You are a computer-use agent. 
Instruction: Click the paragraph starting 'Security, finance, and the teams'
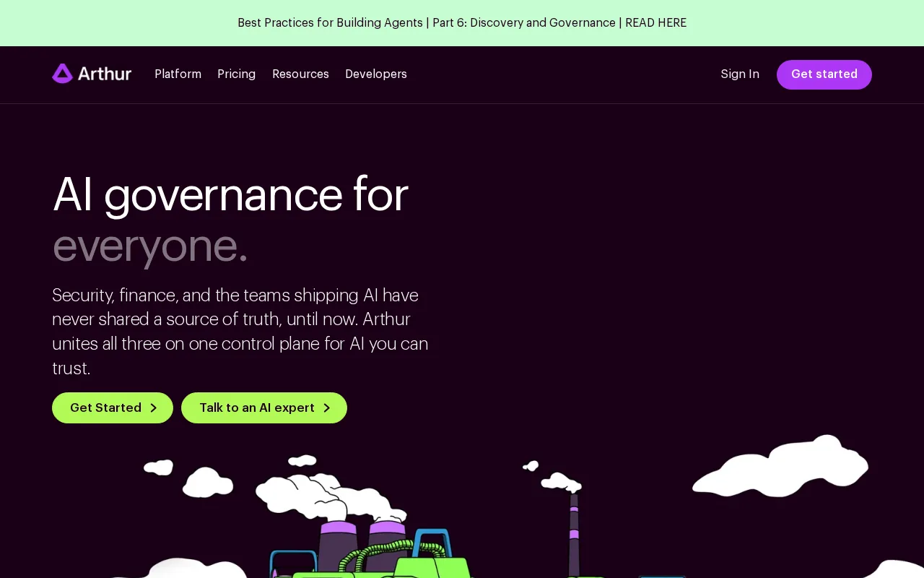240,332
